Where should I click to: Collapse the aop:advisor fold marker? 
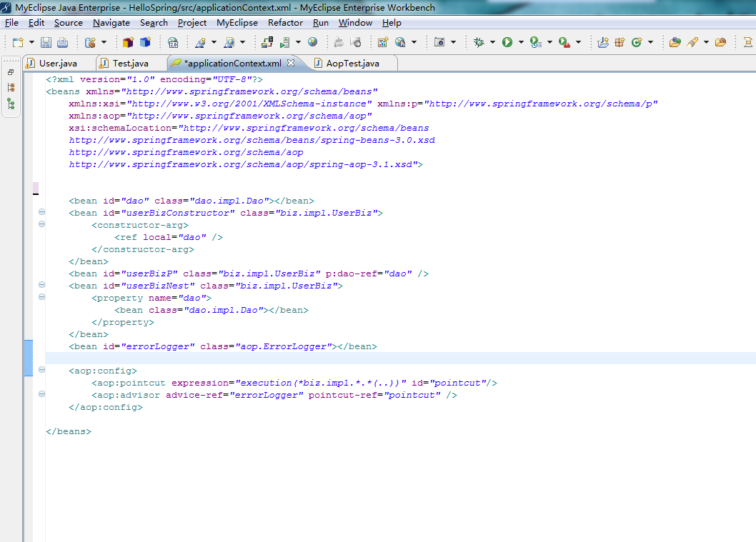(42, 393)
